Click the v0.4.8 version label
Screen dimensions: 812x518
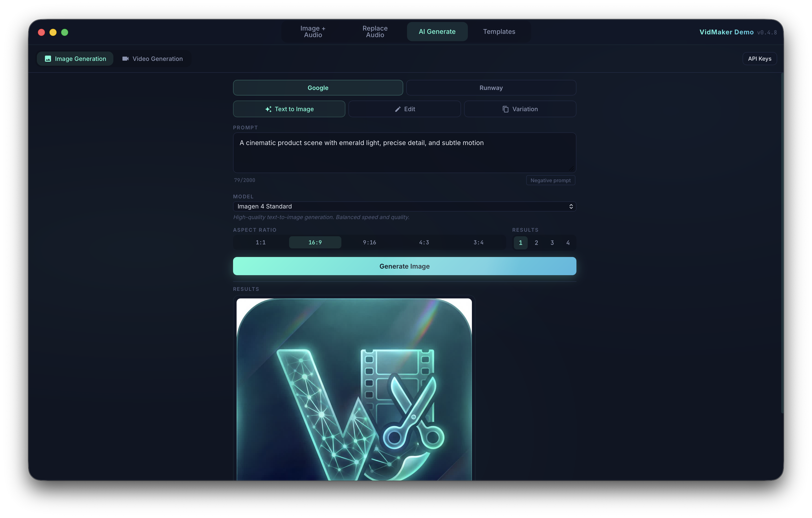pos(767,33)
